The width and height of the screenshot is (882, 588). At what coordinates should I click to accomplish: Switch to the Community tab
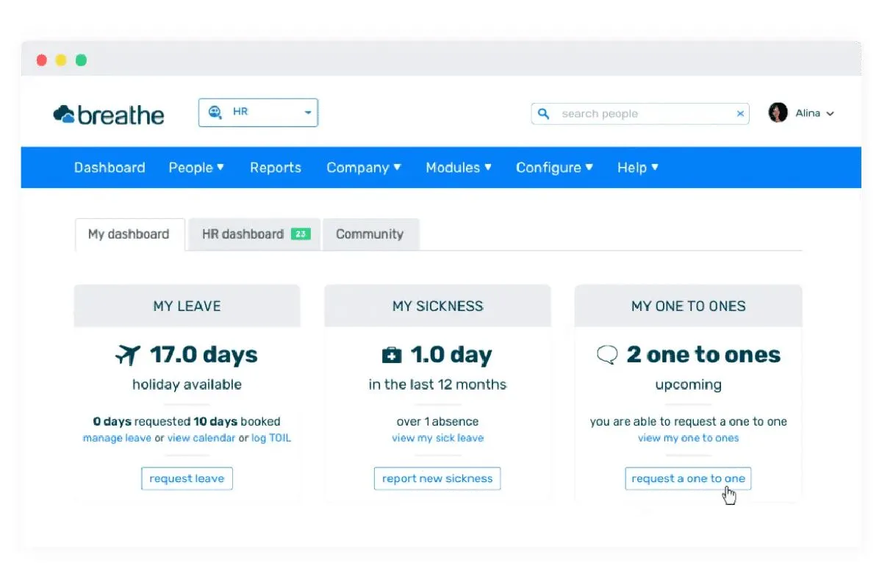(x=370, y=234)
